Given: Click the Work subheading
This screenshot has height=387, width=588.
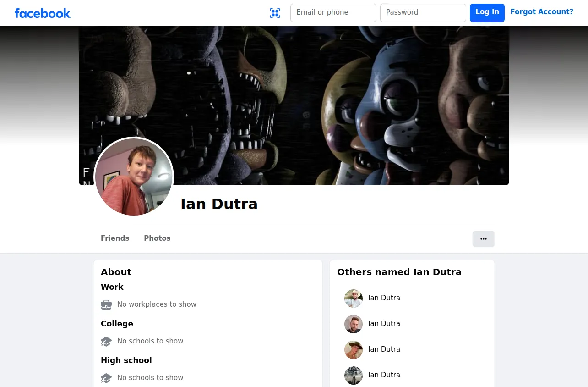Looking at the screenshot, I should 112,287.
